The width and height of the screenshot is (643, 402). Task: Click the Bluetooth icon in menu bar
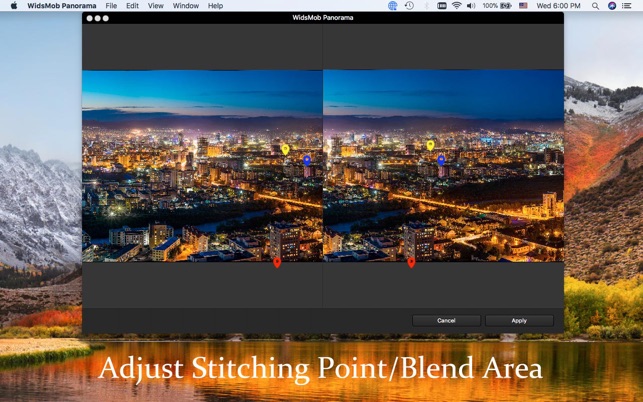click(426, 6)
